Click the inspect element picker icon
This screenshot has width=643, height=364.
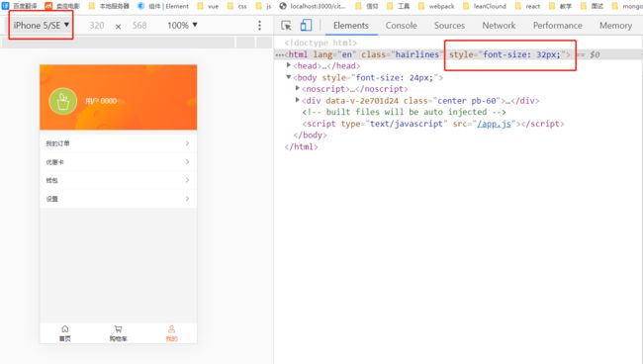point(286,26)
